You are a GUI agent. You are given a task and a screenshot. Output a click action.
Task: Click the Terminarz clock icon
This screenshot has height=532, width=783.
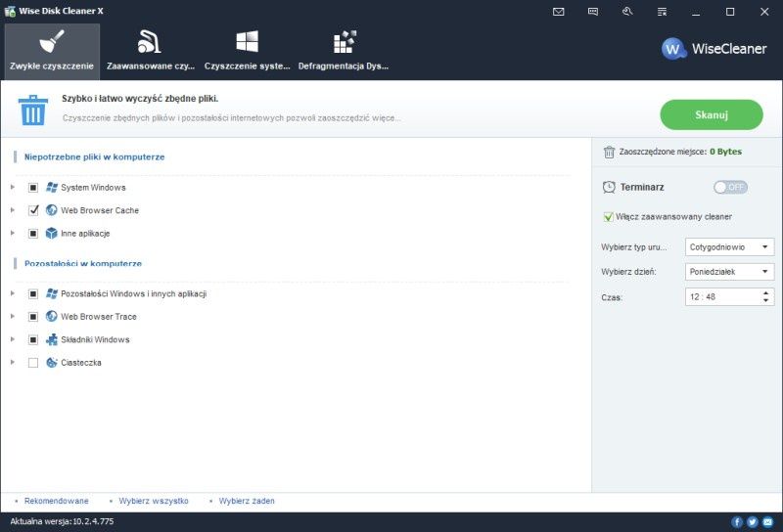click(609, 187)
